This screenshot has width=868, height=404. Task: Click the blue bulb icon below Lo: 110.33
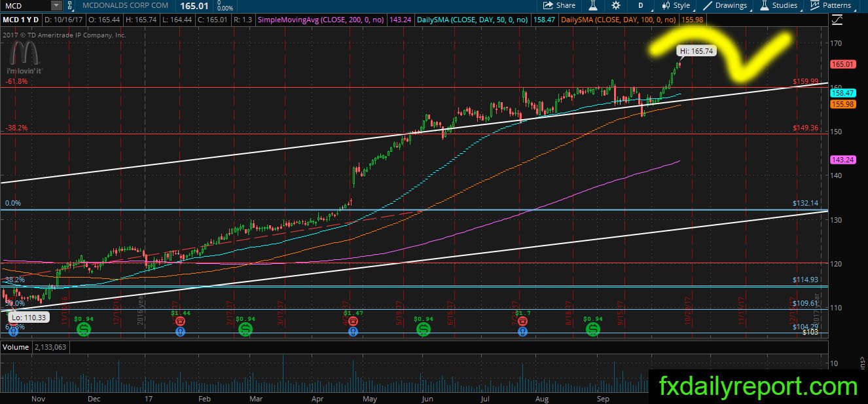(x=12, y=331)
